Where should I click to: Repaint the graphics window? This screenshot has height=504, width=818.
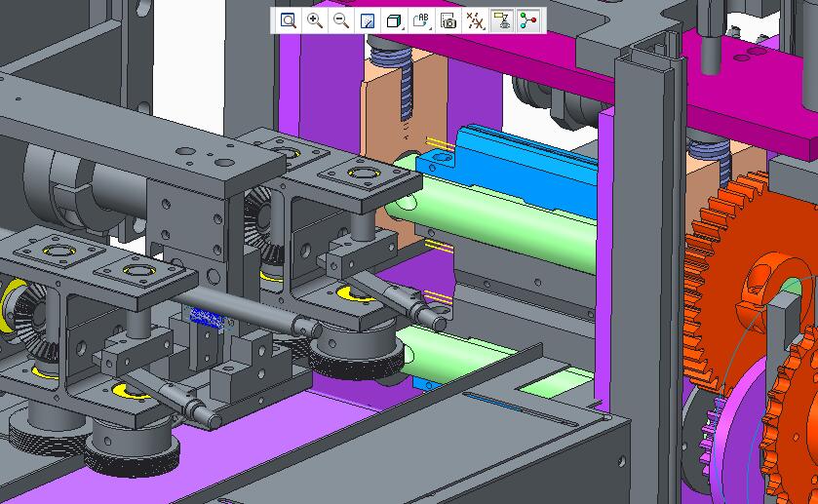point(368,20)
